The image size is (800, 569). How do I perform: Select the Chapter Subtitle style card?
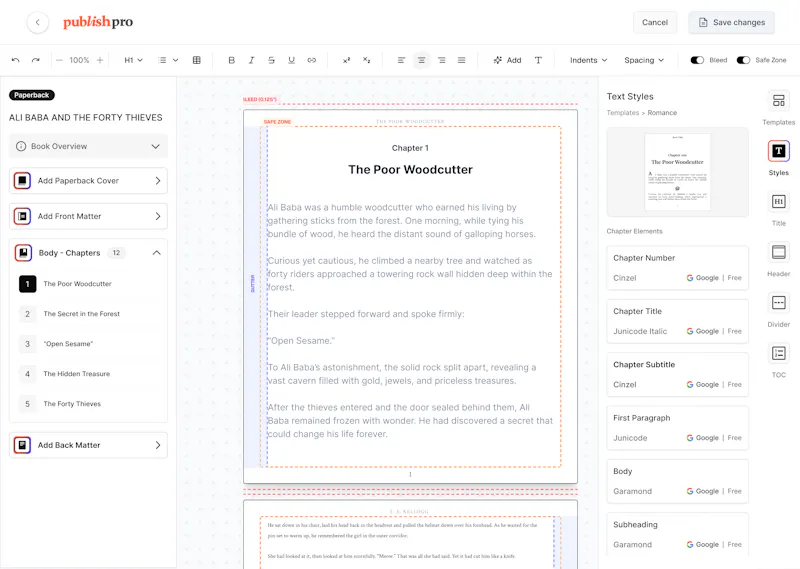coord(678,375)
